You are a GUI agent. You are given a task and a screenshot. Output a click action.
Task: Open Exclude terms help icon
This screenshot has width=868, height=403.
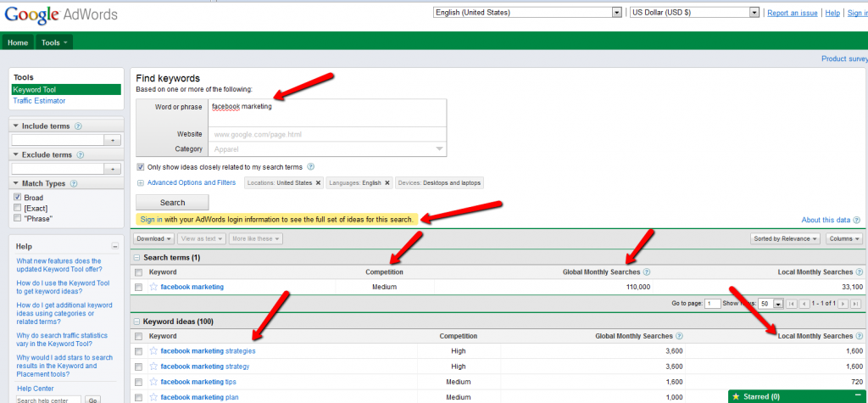click(81, 155)
